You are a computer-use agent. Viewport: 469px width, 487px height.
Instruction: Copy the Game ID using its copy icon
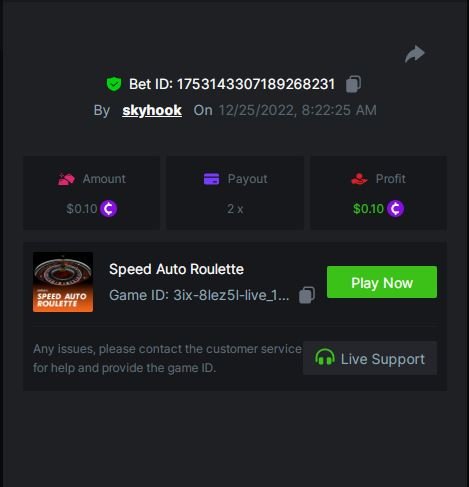coord(307,295)
